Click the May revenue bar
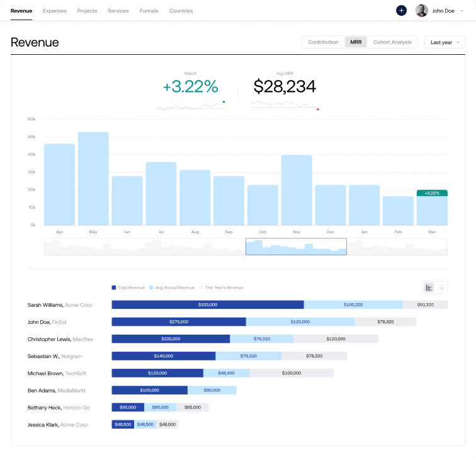Viewport: 476px width, 462px height. 93,178
